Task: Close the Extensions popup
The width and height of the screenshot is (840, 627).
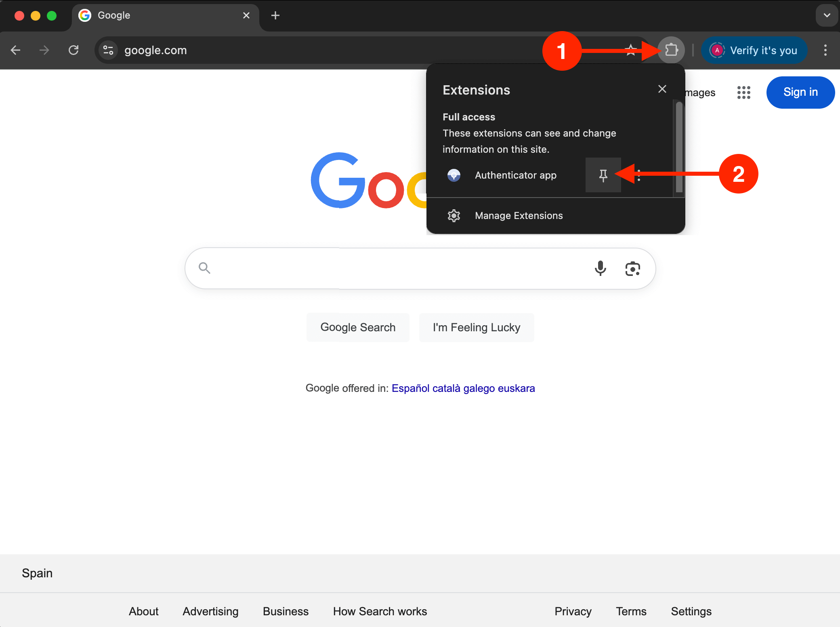Action: tap(662, 89)
